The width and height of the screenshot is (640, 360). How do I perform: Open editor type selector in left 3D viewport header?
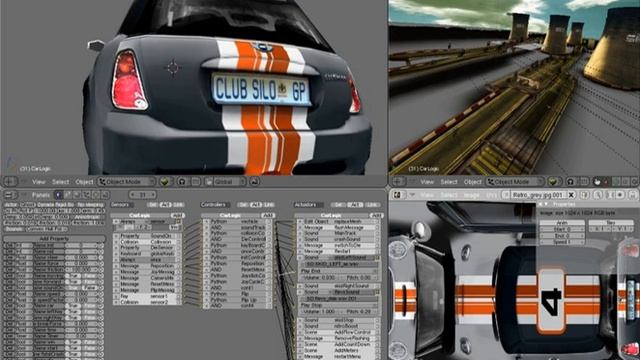click(x=10, y=182)
